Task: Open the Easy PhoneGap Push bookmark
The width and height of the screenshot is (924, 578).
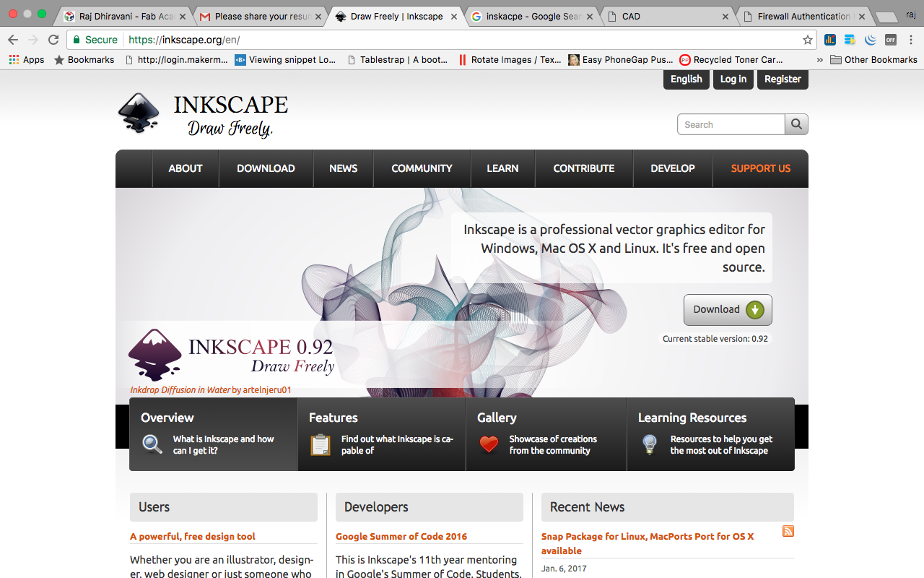Action: click(621, 60)
